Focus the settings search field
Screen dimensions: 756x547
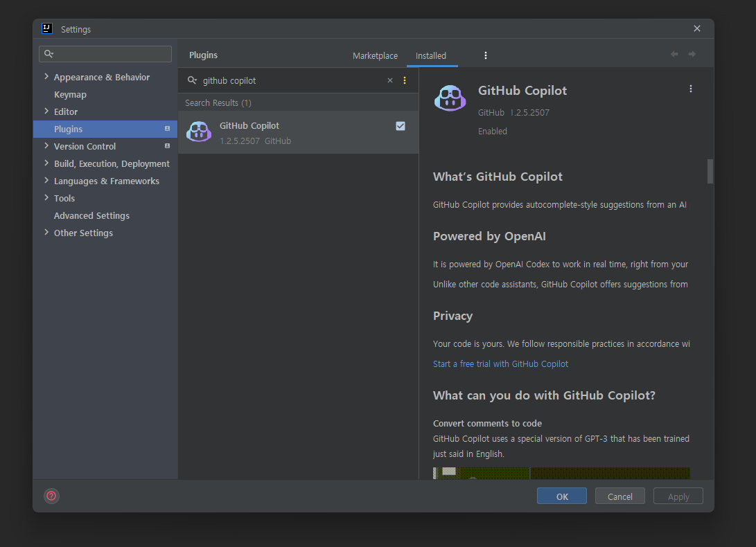click(x=105, y=53)
